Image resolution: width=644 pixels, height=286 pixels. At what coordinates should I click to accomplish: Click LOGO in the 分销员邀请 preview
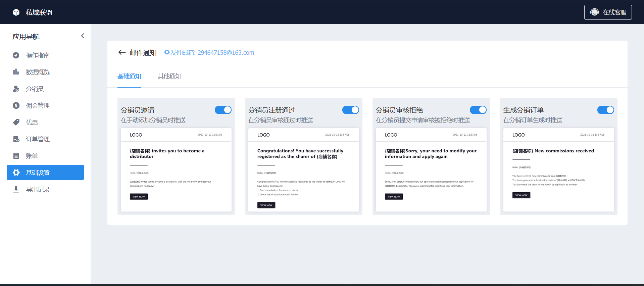136,135
